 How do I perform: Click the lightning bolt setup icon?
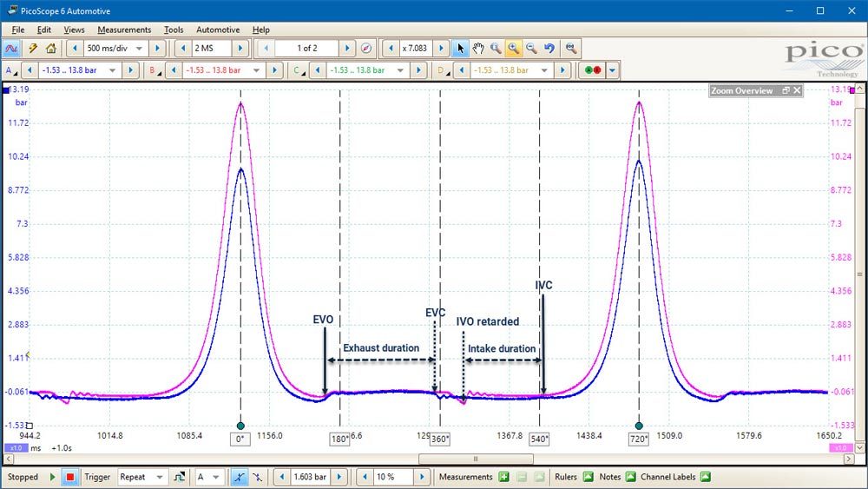33,48
